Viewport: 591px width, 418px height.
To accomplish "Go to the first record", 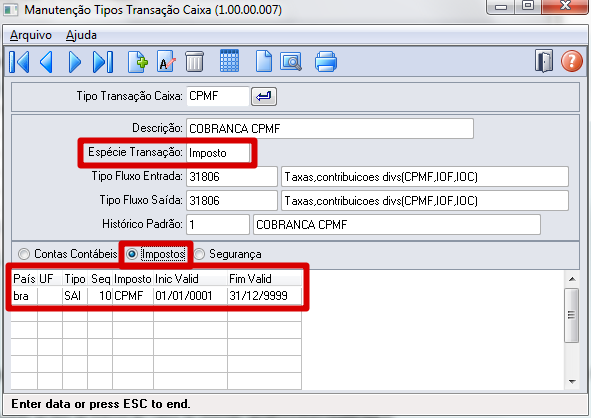I will 19,61.
